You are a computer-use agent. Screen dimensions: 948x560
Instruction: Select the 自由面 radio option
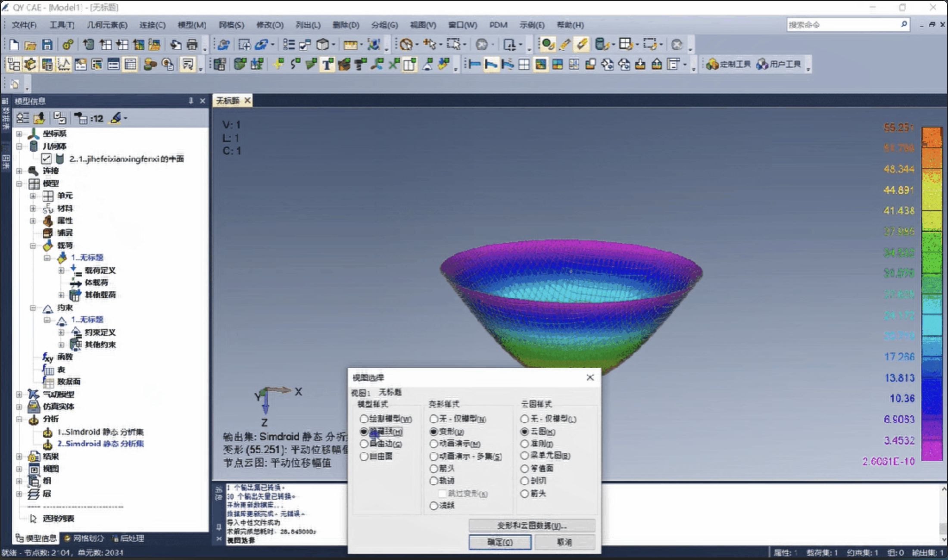[x=364, y=456]
